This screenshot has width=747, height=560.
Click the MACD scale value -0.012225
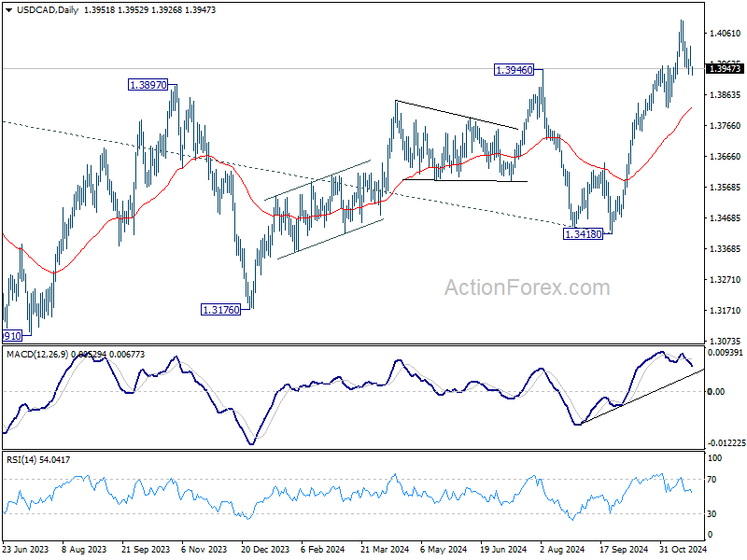click(x=727, y=442)
